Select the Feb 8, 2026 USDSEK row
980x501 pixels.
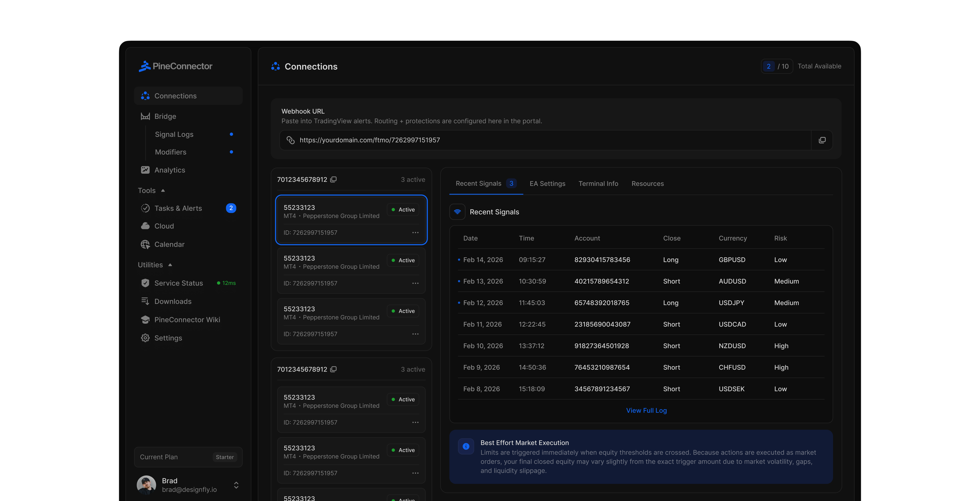coord(641,389)
